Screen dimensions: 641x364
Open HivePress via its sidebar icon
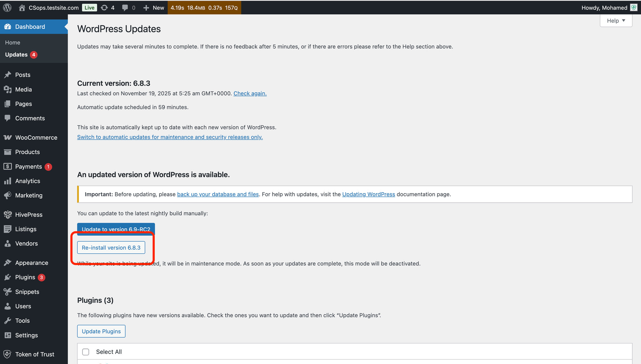coord(8,215)
